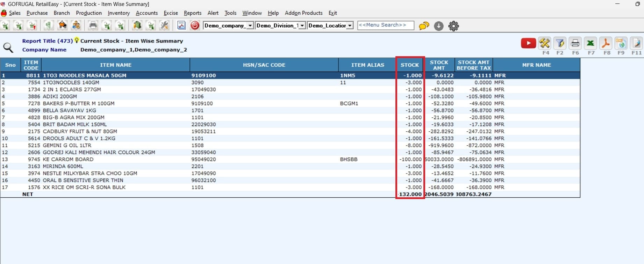Open the YouTube video help icon
Image resolution: width=644 pixels, height=264 pixels.
(x=528, y=43)
